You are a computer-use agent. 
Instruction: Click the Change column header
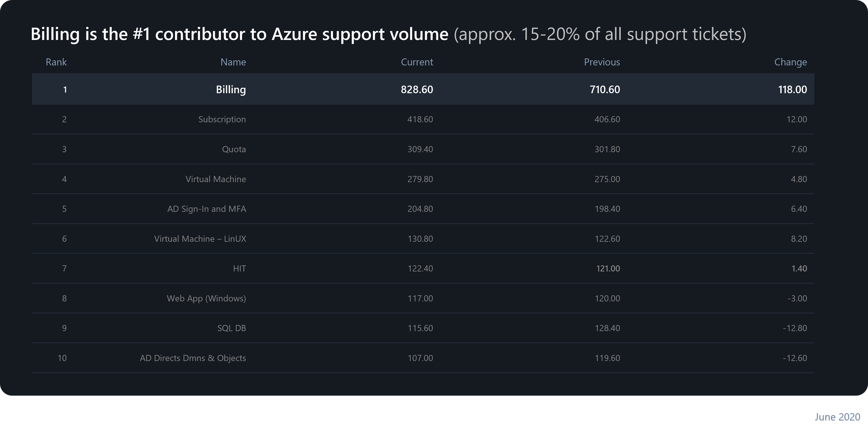[x=790, y=62]
